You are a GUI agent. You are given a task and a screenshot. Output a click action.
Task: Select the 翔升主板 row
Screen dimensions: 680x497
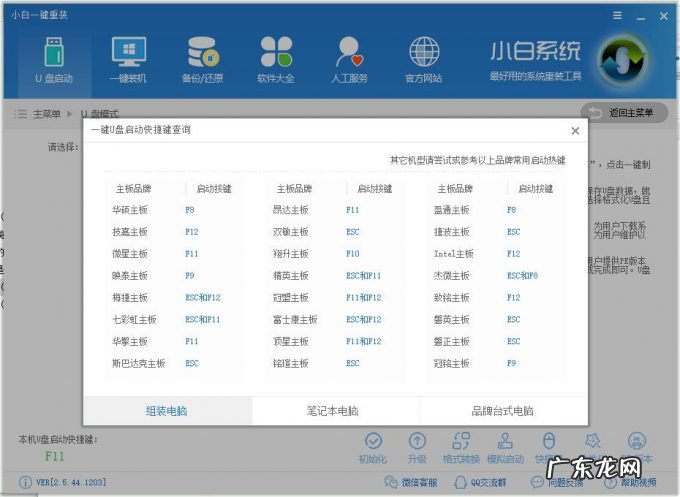click(335, 254)
